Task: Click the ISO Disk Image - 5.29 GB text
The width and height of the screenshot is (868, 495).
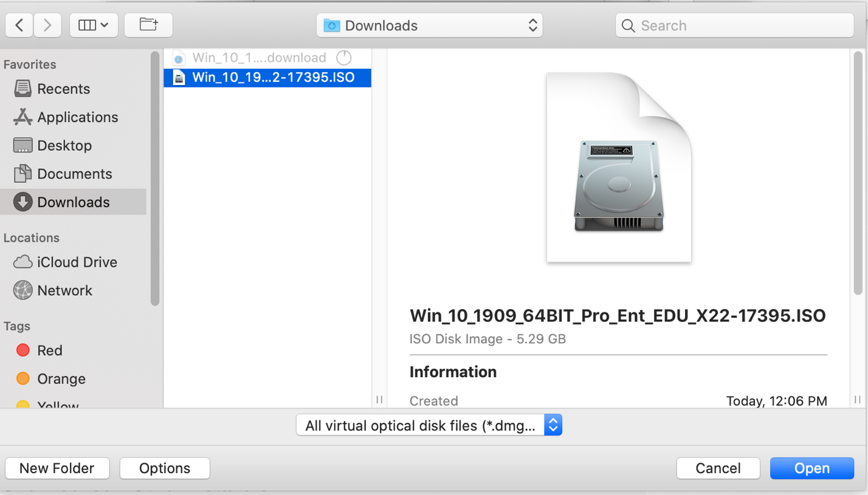Action: click(x=487, y=339)
